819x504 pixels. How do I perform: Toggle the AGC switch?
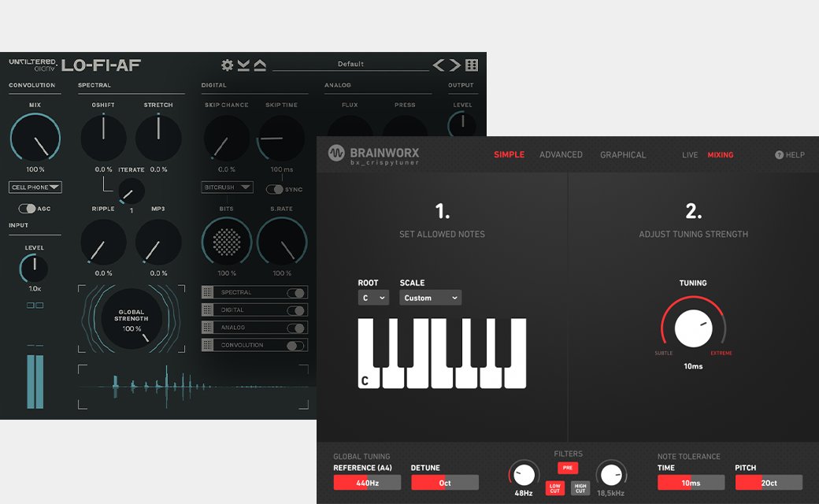[x=27, y=209]
